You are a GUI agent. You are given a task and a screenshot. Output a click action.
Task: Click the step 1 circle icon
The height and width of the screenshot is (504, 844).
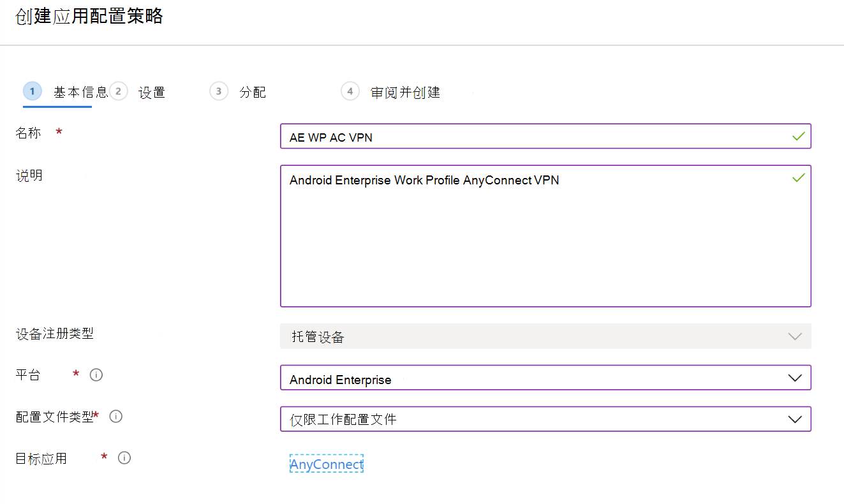[x=33, y=92]
